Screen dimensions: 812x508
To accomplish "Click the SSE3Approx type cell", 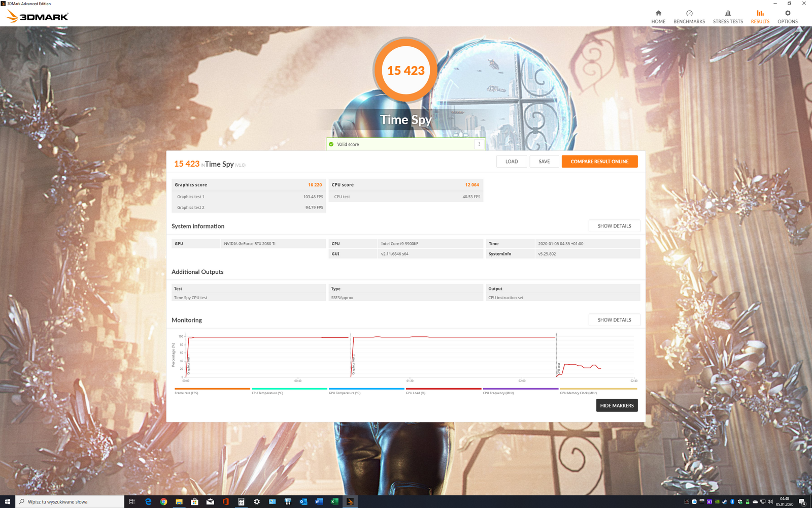I will pos(406,298).
